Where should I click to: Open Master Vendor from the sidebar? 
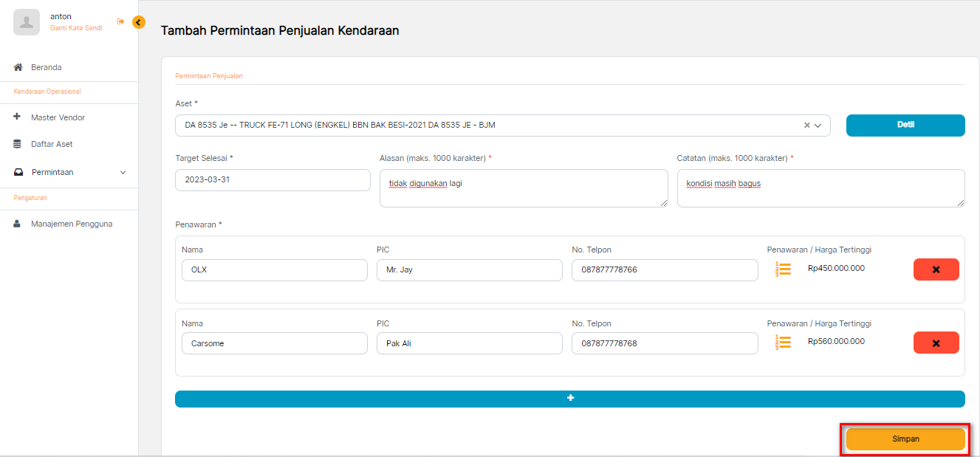pyautogui.click(x=58, y=117)
